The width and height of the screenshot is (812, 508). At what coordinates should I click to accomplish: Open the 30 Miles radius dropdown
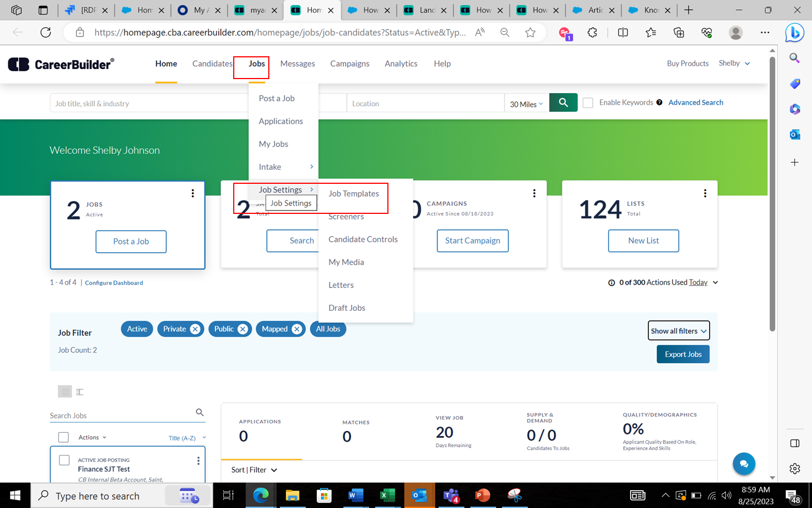point(525,102)
